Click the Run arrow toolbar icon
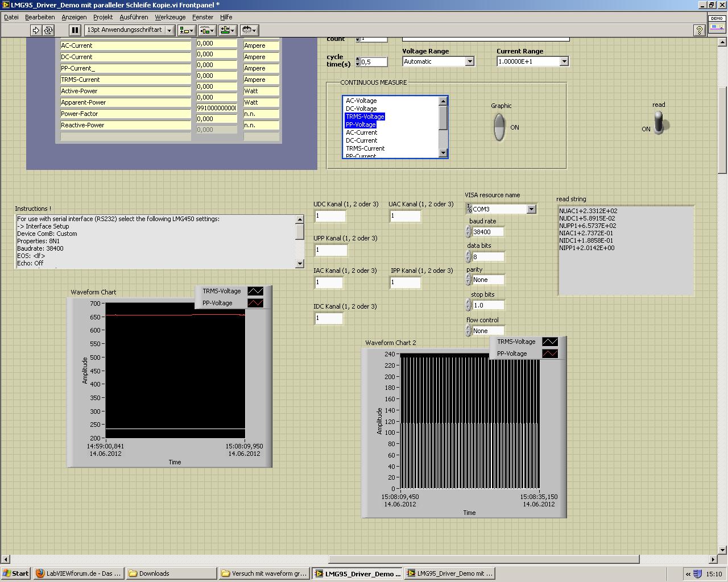The width and height of the screenshot is (728, 582). point(36,30)
